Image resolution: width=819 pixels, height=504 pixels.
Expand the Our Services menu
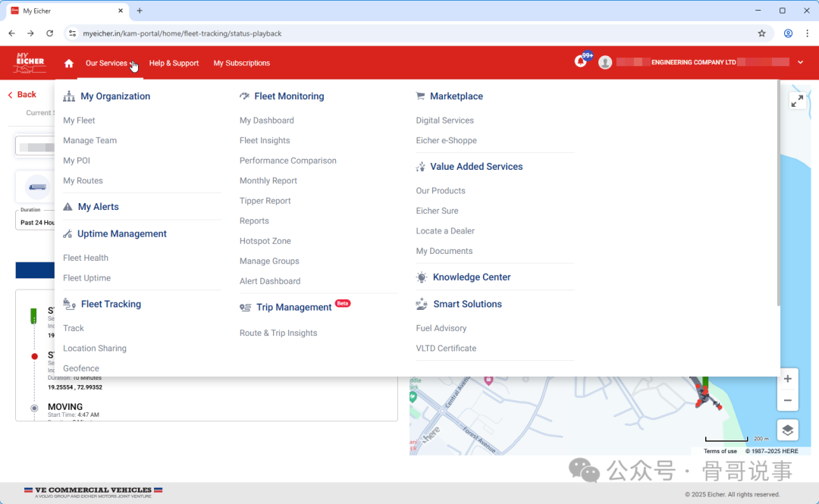[110, 63]
